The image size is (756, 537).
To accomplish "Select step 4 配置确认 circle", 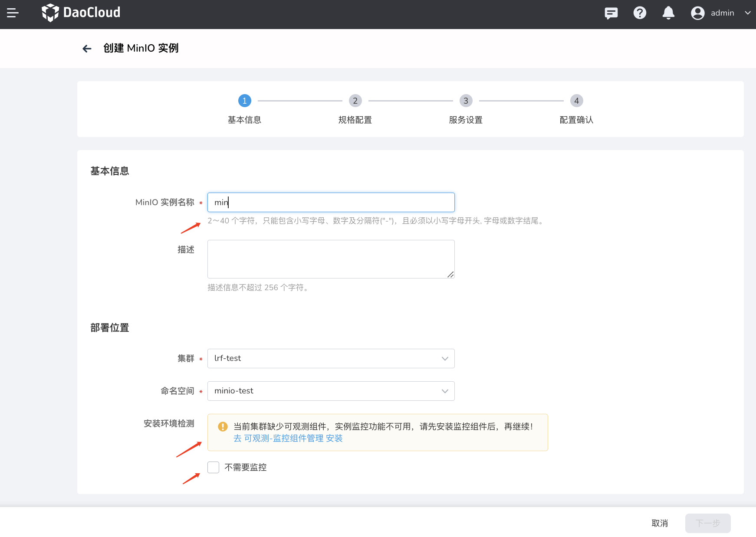I will (x=577, y=101).
